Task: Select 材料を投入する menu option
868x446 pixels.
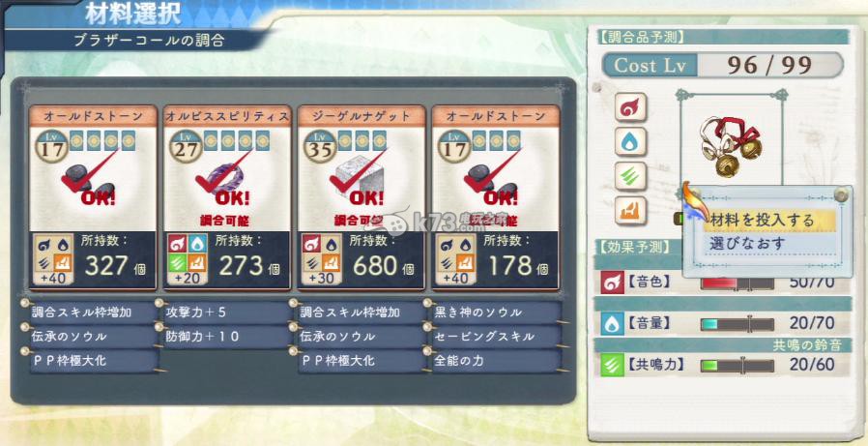Action: tap(768, 220)
